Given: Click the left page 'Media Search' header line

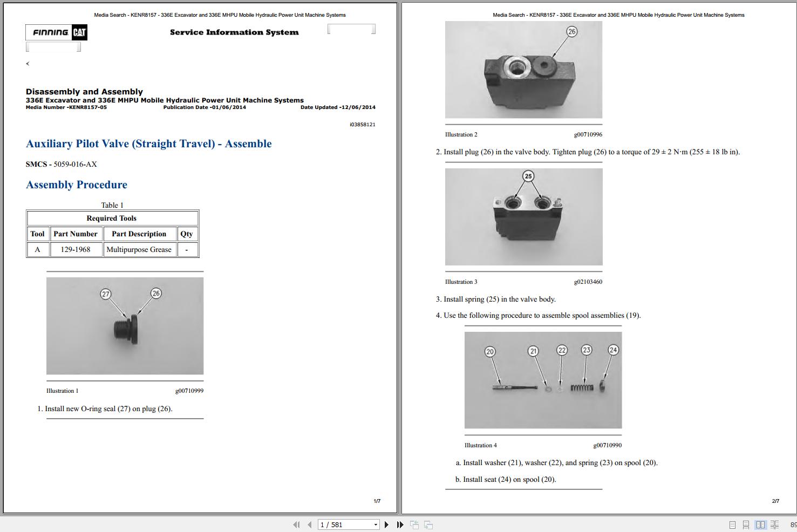Looking at the screenshot, I should (x=220, y=15).
